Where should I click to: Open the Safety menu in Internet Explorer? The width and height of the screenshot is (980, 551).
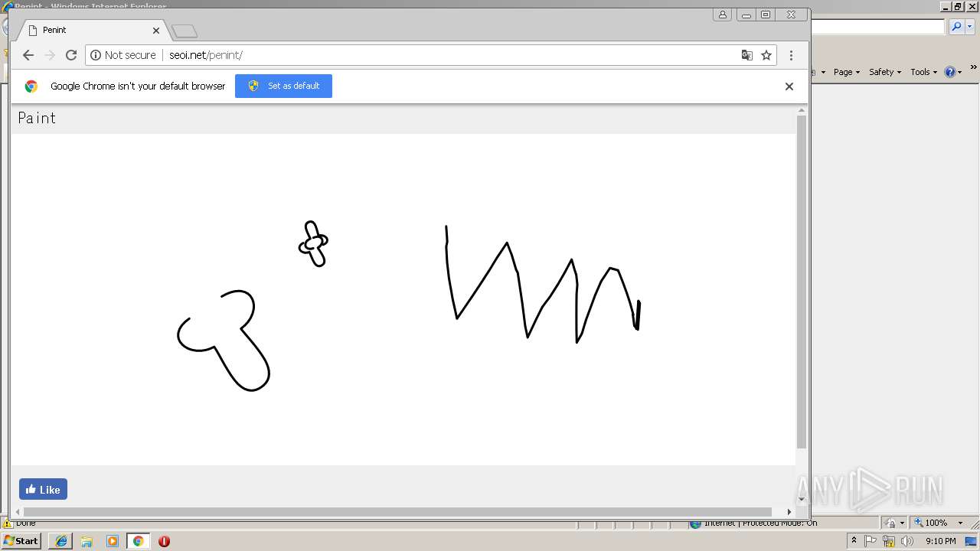pyautogui.click(x=885, y=72)
